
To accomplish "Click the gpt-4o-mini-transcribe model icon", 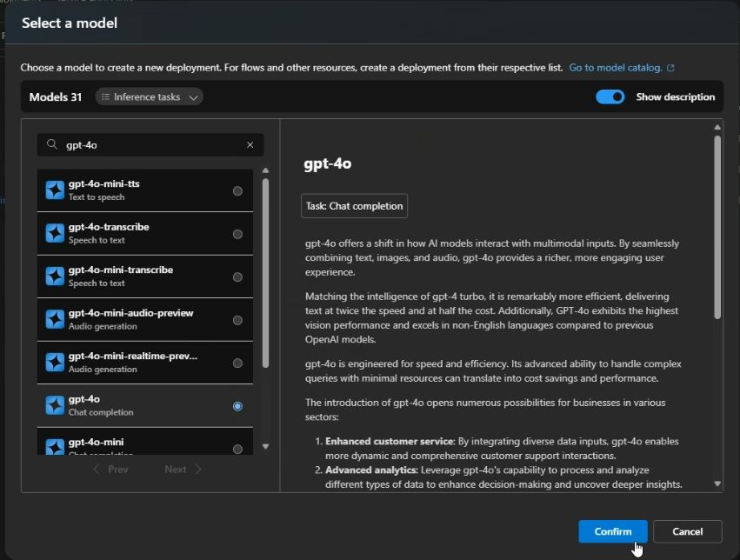I will 56,277.
